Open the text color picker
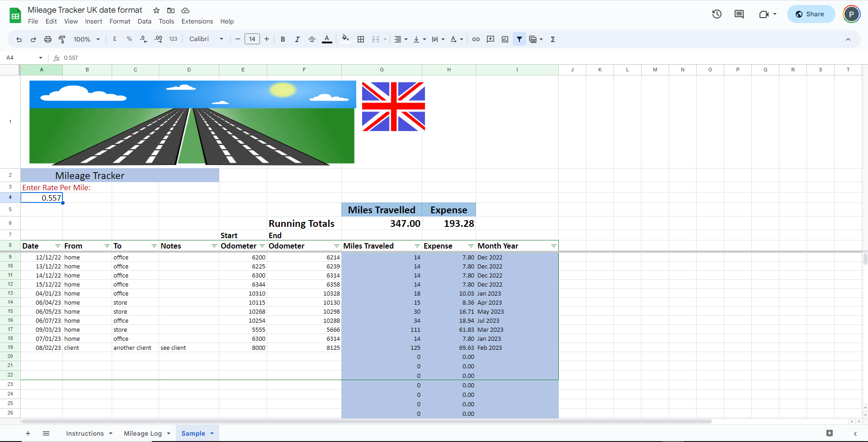Screen dimensions: 868x442 coord(327,39)
